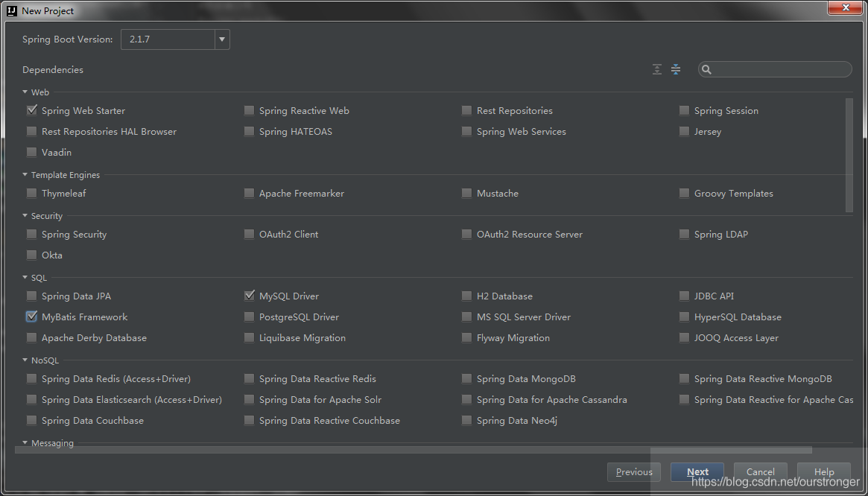The image size is (868, 496).
Task: Collapse the Template Engines section
Action: [x=25, y=174]
